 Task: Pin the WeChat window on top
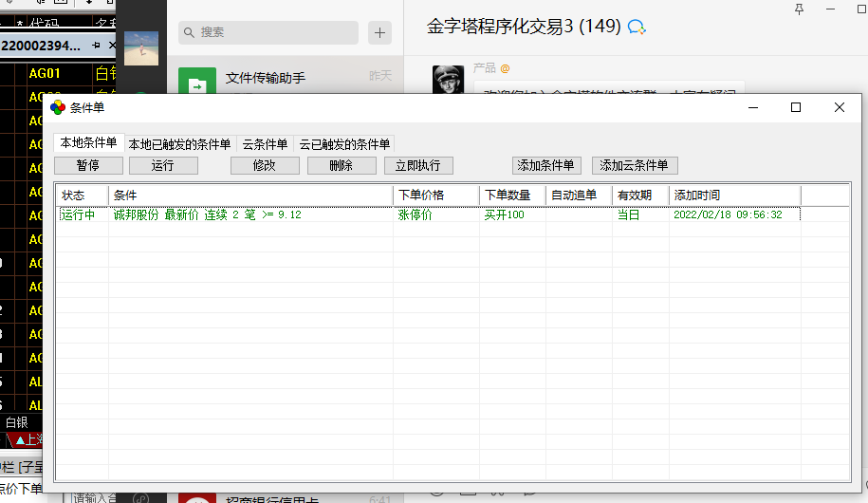[799, 9]
